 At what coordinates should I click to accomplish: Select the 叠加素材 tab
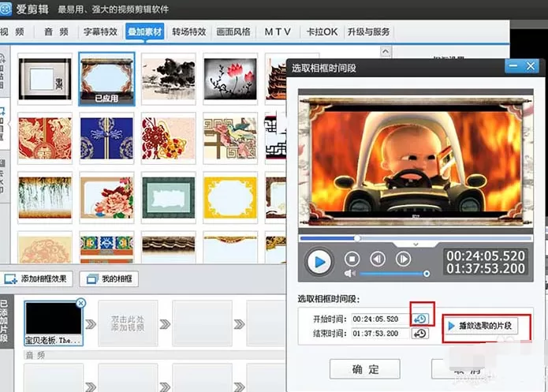(x=145, y=32)
